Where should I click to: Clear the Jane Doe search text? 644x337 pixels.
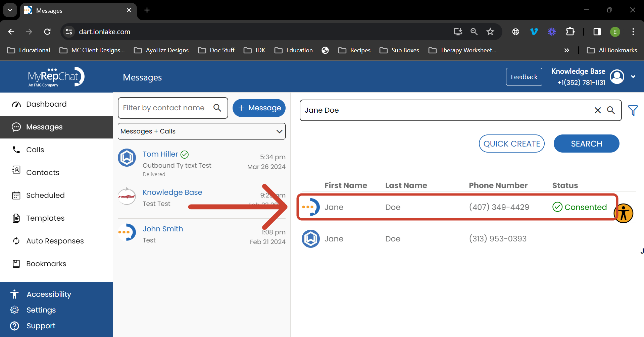pyautogui.click(x=598, y=110)
